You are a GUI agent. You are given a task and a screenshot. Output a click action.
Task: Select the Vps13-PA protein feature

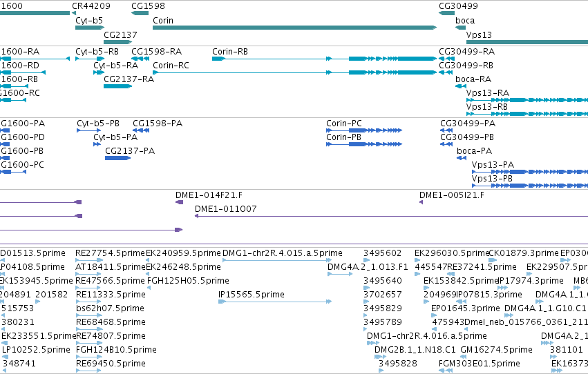tap(530, 172)
